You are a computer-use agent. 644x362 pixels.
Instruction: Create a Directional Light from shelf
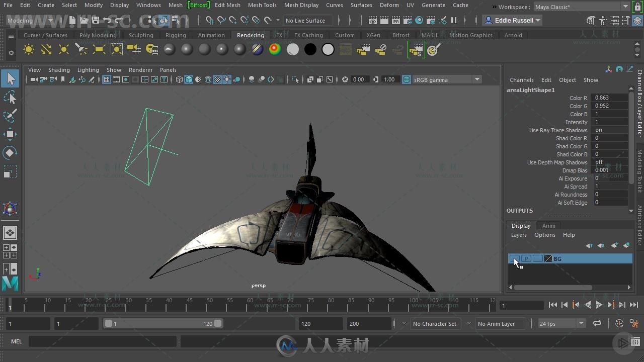tap(46, 49)
